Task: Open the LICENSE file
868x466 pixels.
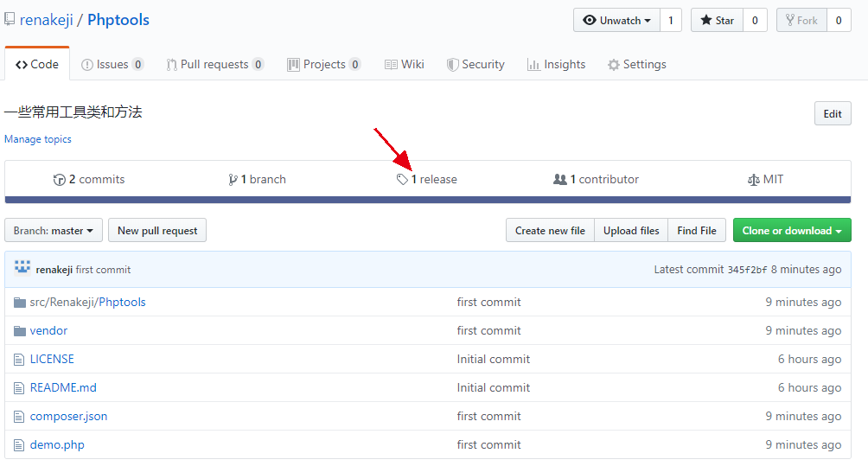Action: (52, 359)
